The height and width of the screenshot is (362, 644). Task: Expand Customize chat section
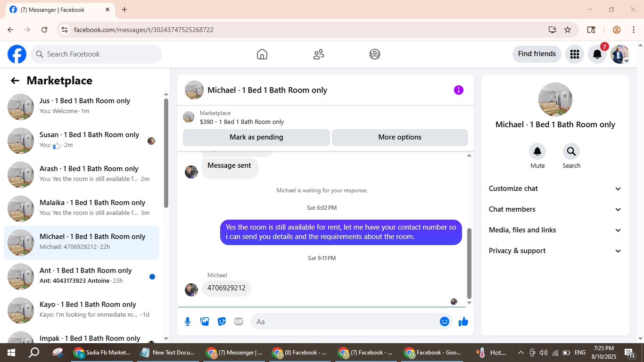click(x=555, y=189)
